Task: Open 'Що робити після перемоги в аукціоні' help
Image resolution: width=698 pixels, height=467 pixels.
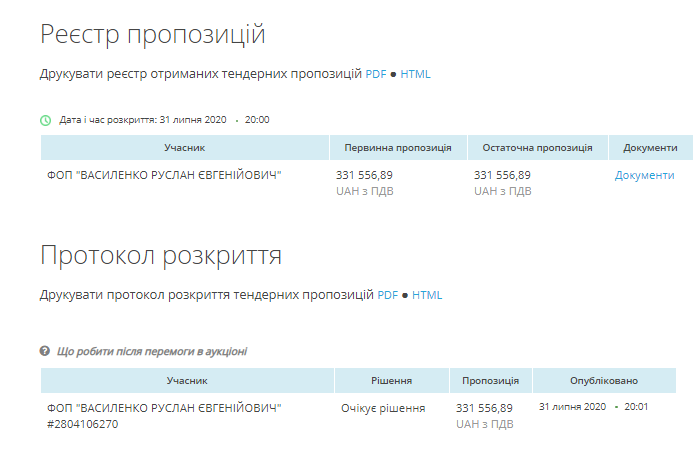Action: [x=152, y=351]
